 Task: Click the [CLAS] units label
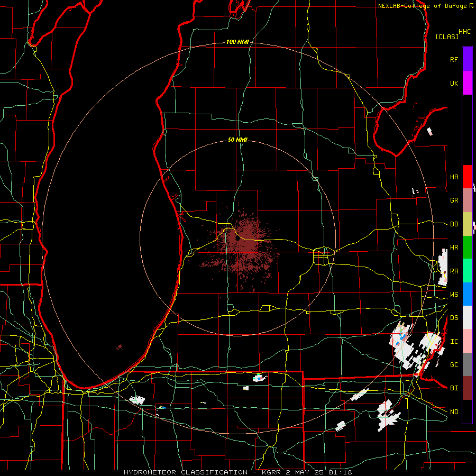pos(447,36)
